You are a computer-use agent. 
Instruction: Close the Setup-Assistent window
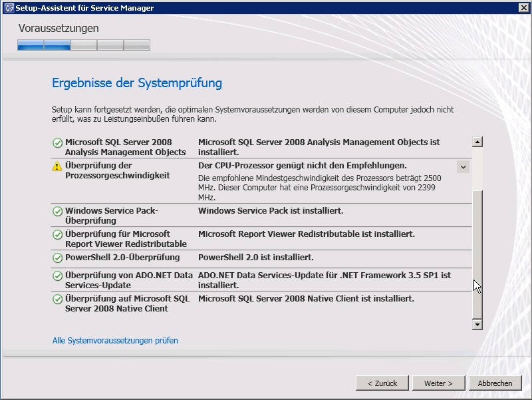[x=523, y=8]
